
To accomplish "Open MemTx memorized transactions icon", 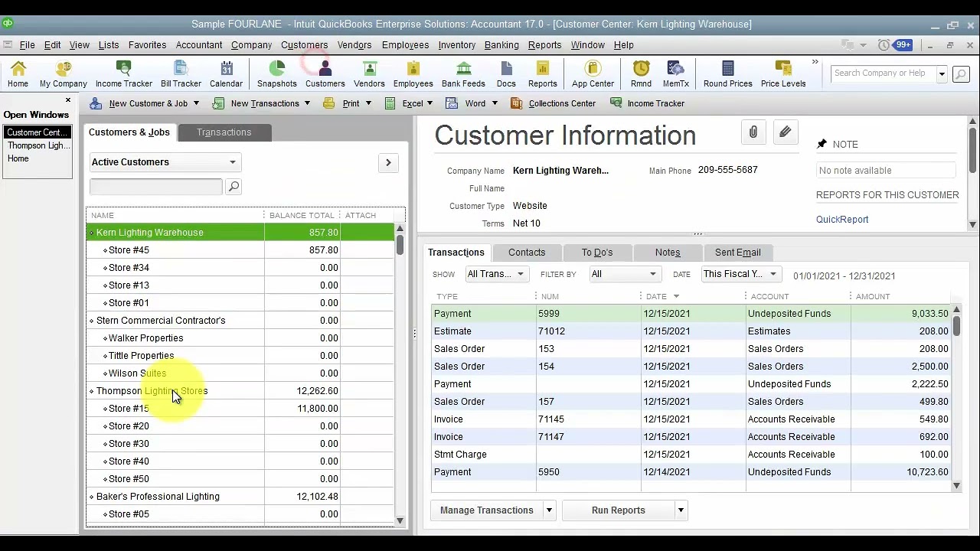I will [675, 74].
